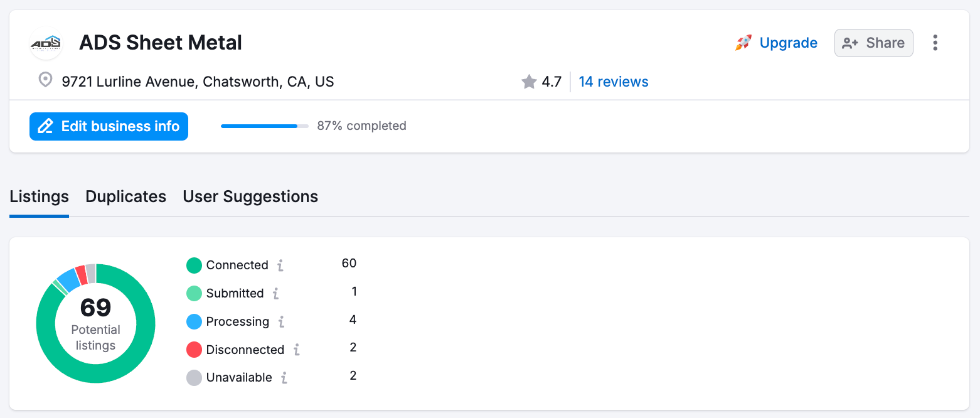Click the 69 potential listings donut chart
Screen dimensions: 980x418
click(96, 323)
